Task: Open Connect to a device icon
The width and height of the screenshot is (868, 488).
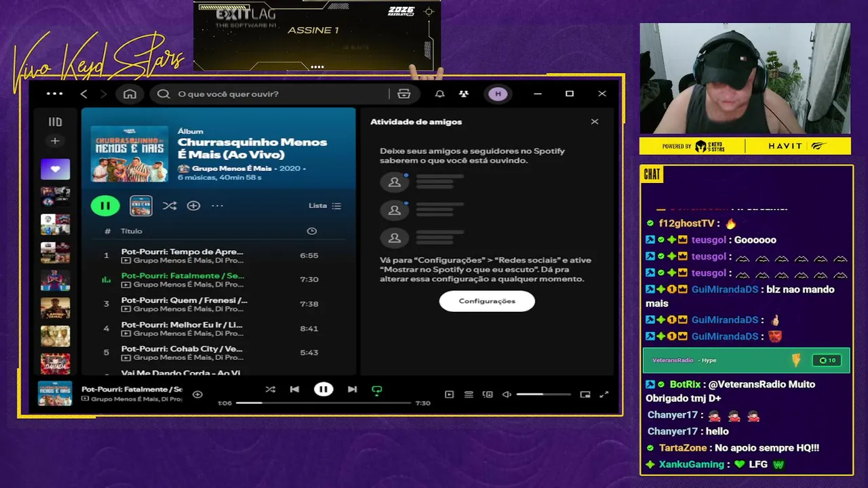Action: click(488, 394)
